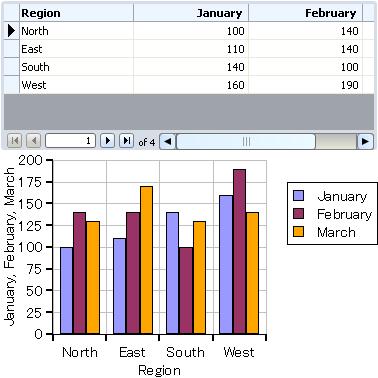This screenshot has width=378, height=378.
Task: Click the South x-axis category label
Action: pos(185,352)
